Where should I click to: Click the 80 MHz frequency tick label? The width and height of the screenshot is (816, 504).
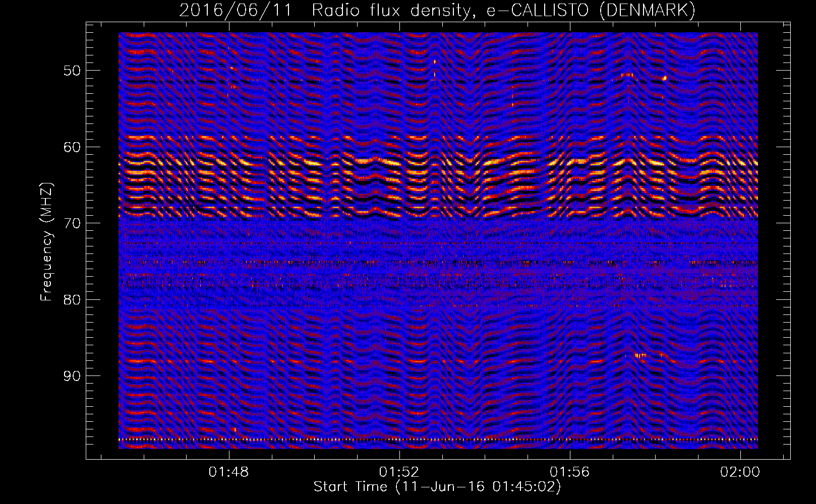pos(72,299)
